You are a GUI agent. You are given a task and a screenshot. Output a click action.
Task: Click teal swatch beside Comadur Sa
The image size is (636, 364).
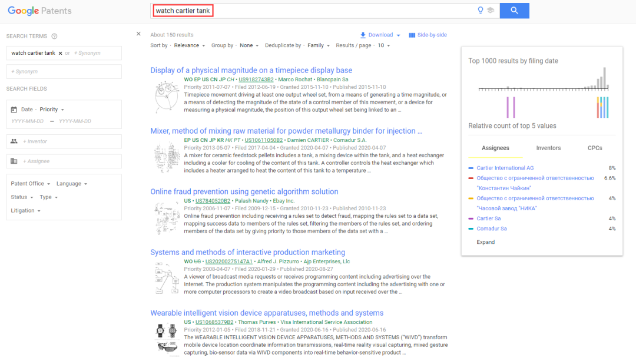pyautogui.click(x=471, y=229)
